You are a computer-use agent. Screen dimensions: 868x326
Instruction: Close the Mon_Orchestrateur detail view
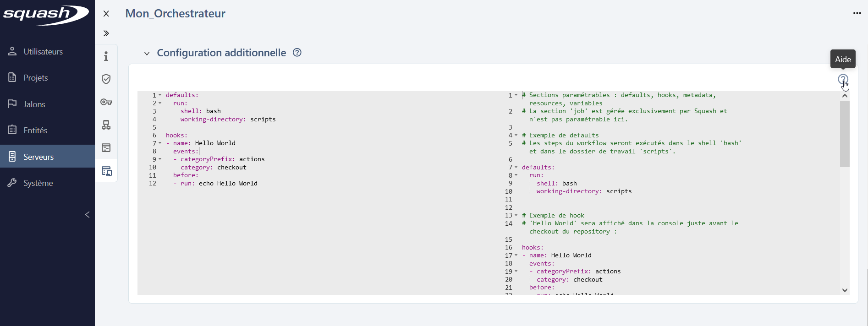106,14
